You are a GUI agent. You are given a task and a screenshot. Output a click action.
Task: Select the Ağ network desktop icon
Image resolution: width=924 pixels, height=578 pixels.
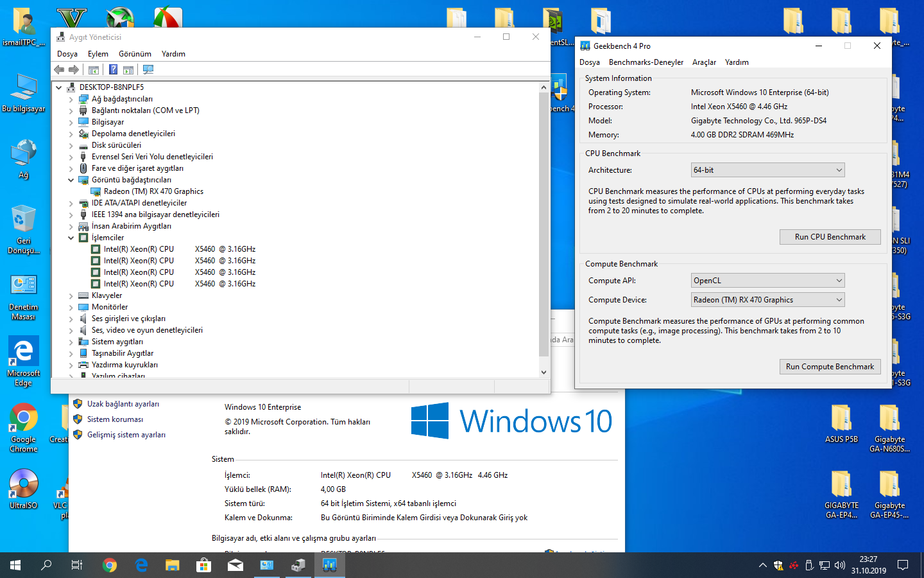pyautogui.click(x=24, y=159)
